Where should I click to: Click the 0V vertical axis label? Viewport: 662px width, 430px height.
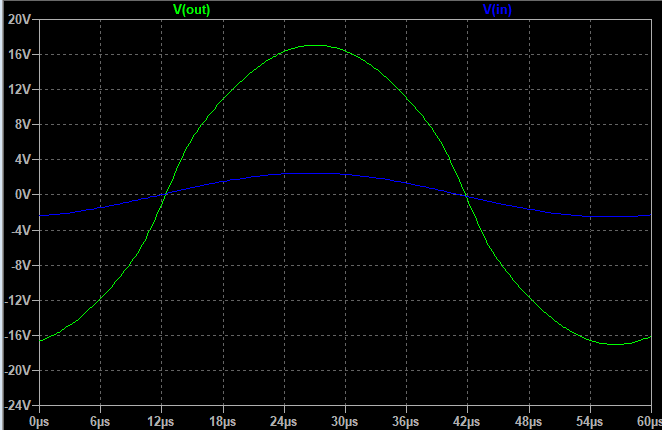[22, 195]
